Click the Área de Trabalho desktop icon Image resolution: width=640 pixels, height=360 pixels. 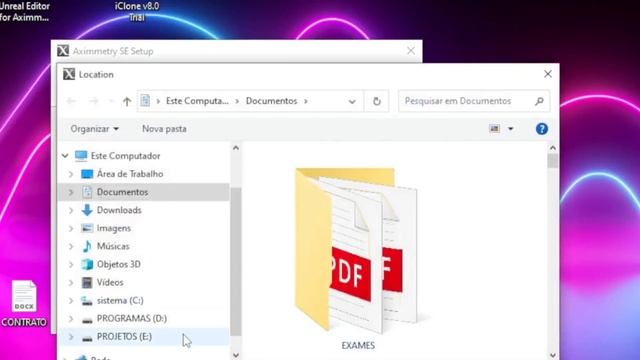coord(87,174)
